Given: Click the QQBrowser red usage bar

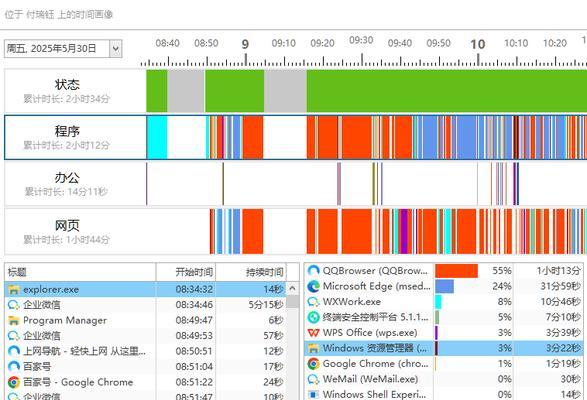Looking at the screenshot, I should (x=456, y=271).
